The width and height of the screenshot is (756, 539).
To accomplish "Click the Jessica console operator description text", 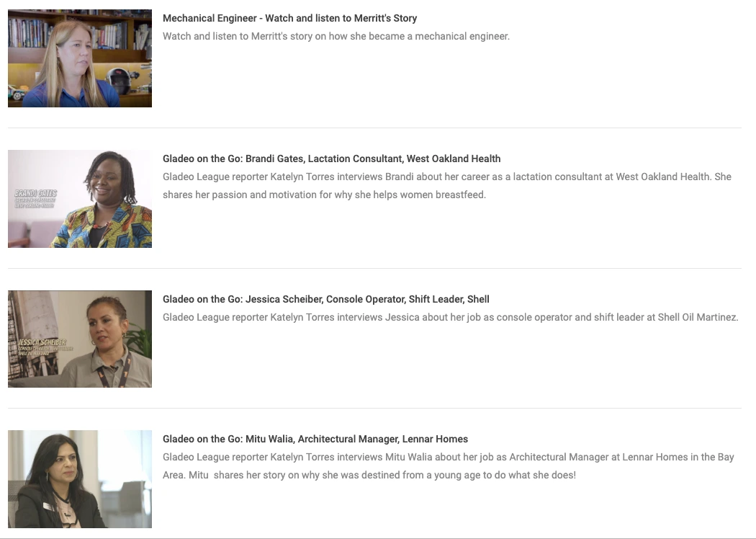I will click(x=450, y=318).
